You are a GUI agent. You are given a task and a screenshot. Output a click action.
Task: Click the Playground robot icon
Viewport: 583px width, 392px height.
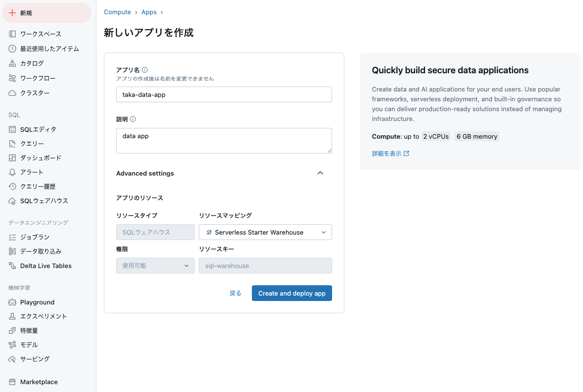[x=12, y=302]
